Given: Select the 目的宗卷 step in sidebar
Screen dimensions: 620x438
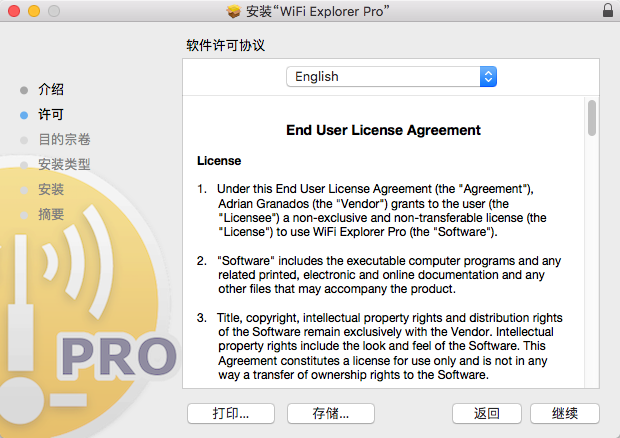Looking at the screenshot, I should click(64, 140).
